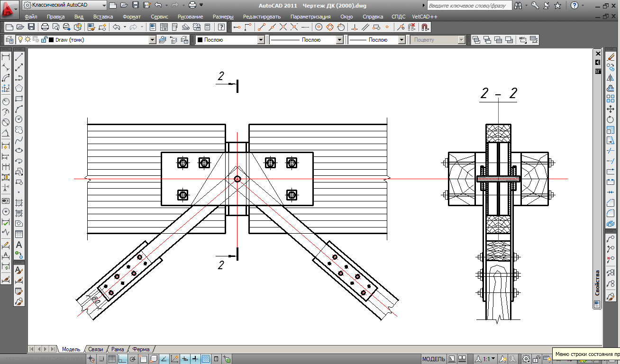This screenshot has width=620, height=364.
Task: Open undo history dropdown arrow in standard toolbar
Action: click(125, 27)
